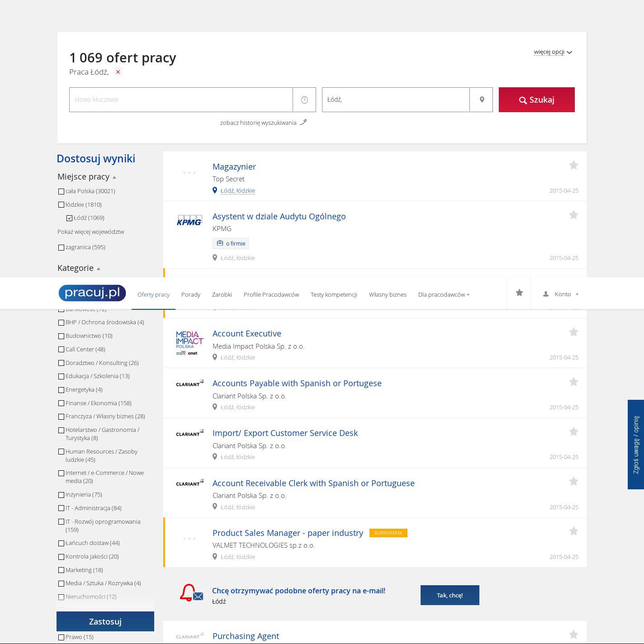Click the clock icon in keyword field
Screen dimensions: 644x644
[x=304, y=99]
